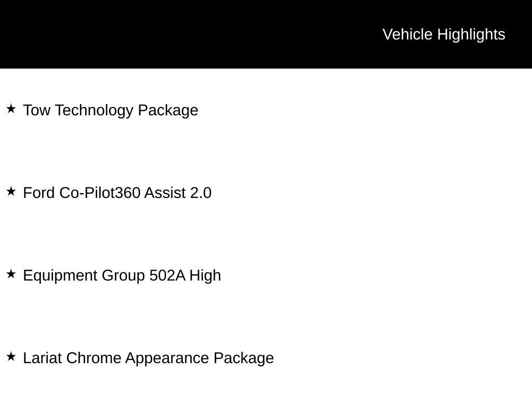Click the Equipment Group 502A High entry
Image resolution: width=532 pixels, height=399 pixels.
122,275
